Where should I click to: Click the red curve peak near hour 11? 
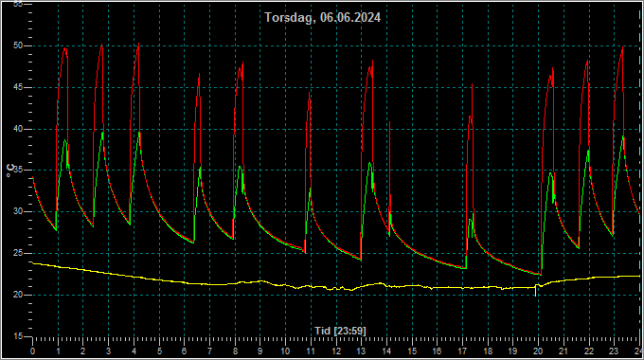[310, 94]
